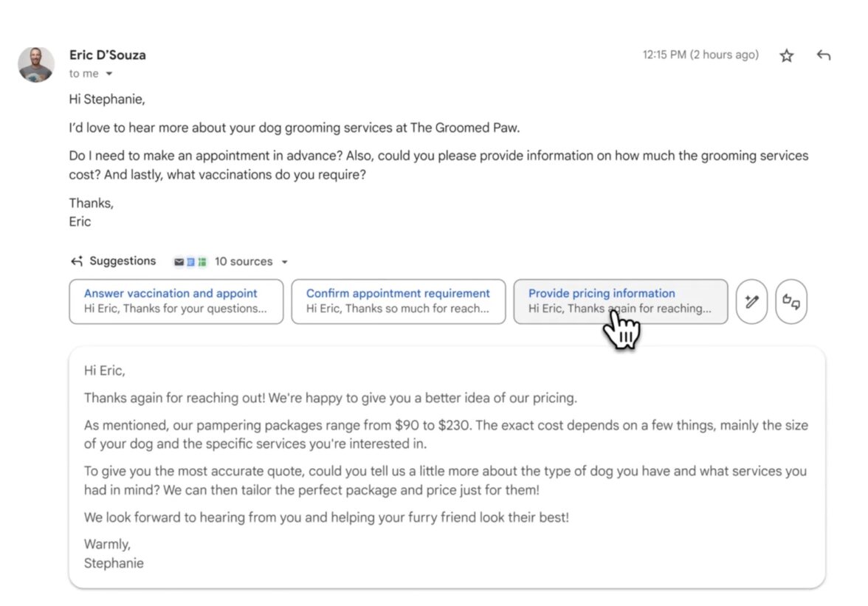This screenshot has width=868, height=606.
Task: Click the 12:15 PM timestamp
Action: [700, 55]
